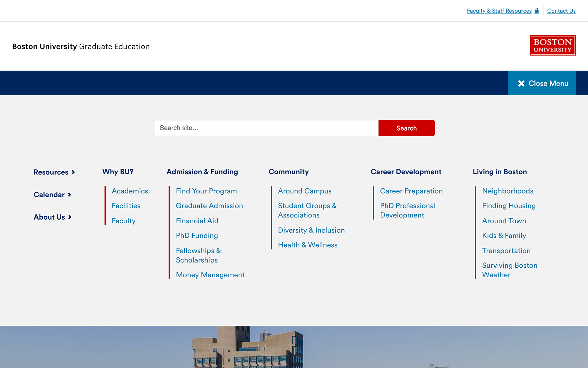Go to Find Your Program
This screenshot has width=588, height=368.
pos(206,191)
